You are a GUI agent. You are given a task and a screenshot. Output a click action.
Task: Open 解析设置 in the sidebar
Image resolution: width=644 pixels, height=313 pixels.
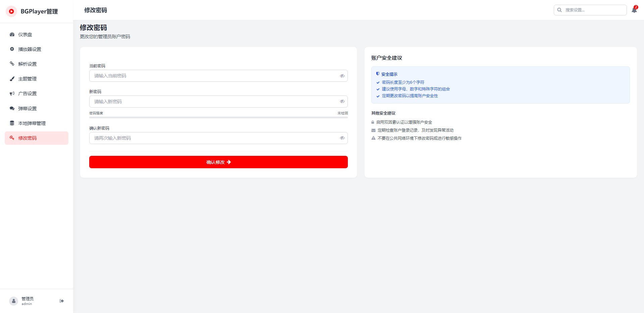(28, 64)
